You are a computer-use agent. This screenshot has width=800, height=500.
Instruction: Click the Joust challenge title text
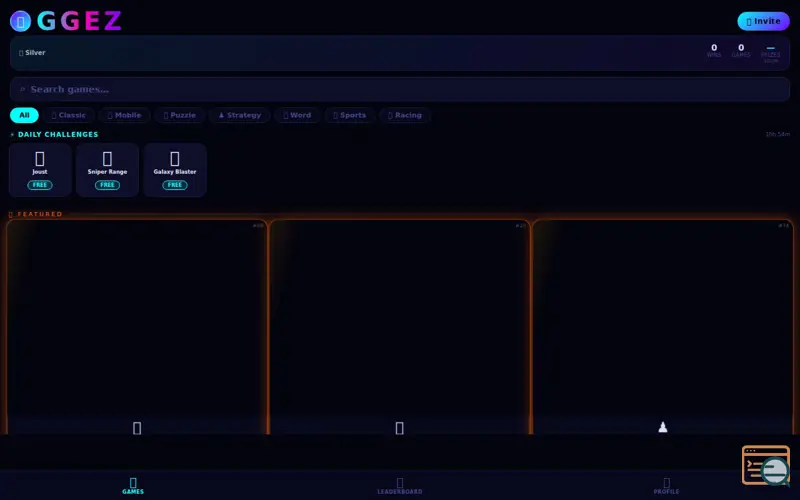pyautogui.click(x=40, y=172)
